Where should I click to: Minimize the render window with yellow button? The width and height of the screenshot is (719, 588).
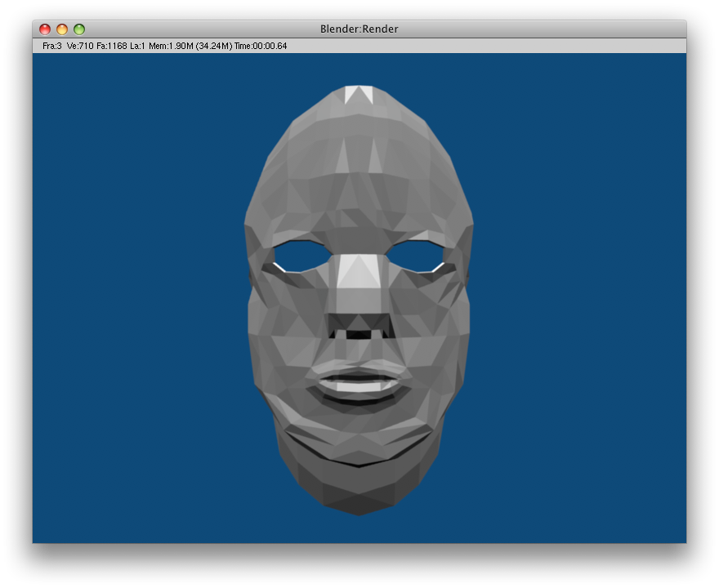62,29
